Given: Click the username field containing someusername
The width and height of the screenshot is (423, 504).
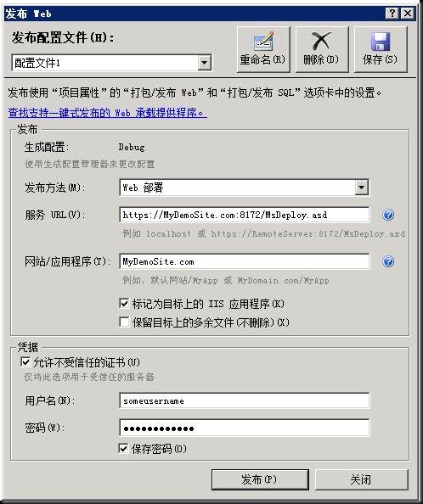Looking at the screenshot, I should 244,400.
